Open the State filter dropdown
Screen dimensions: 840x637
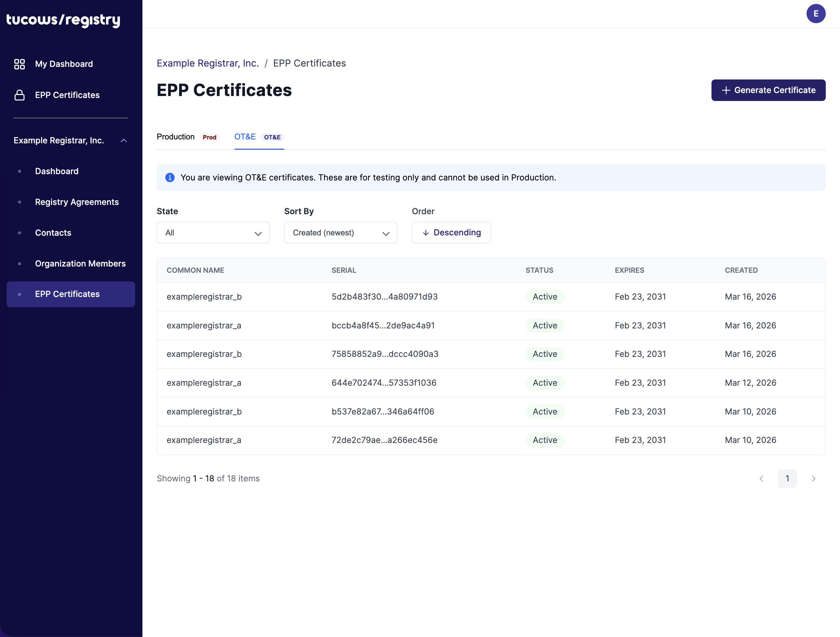(x=213, y=232)
